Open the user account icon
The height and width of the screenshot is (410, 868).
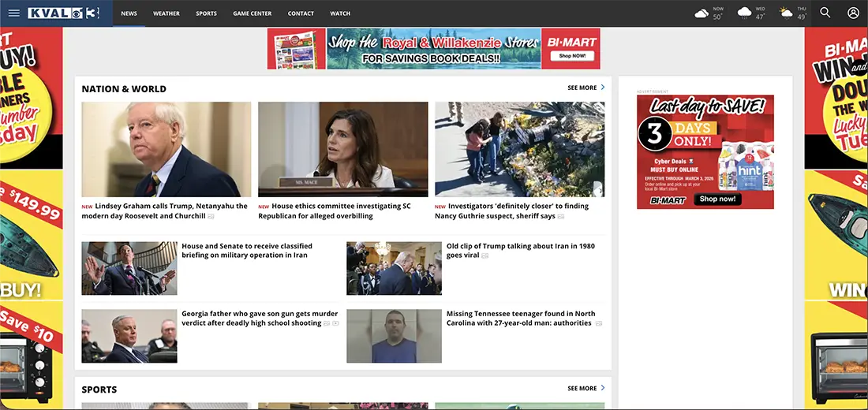(x=853, y=13)
